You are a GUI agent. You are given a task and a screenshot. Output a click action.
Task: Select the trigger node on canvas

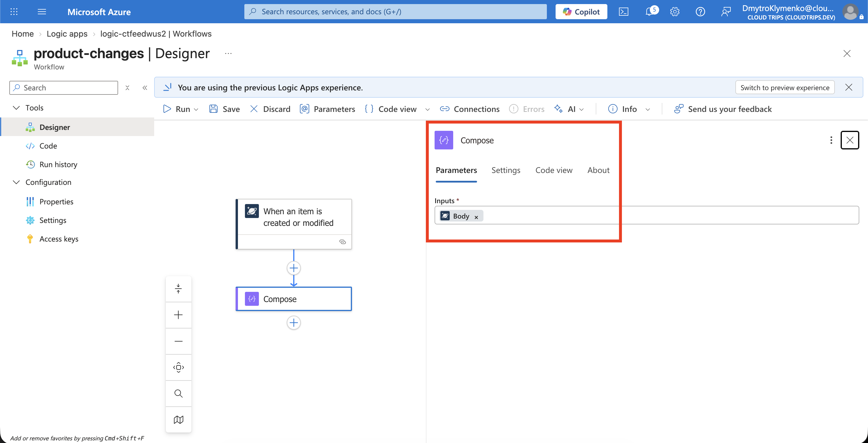pos(294,224)
